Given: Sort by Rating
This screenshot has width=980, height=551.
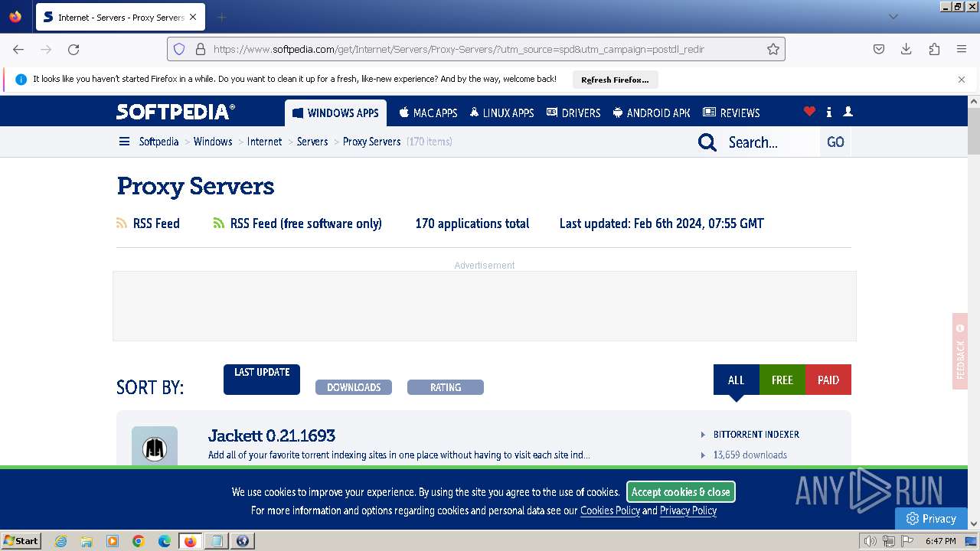Looking at the screenshot, I should pyautogui.click(x=446, y=387).
